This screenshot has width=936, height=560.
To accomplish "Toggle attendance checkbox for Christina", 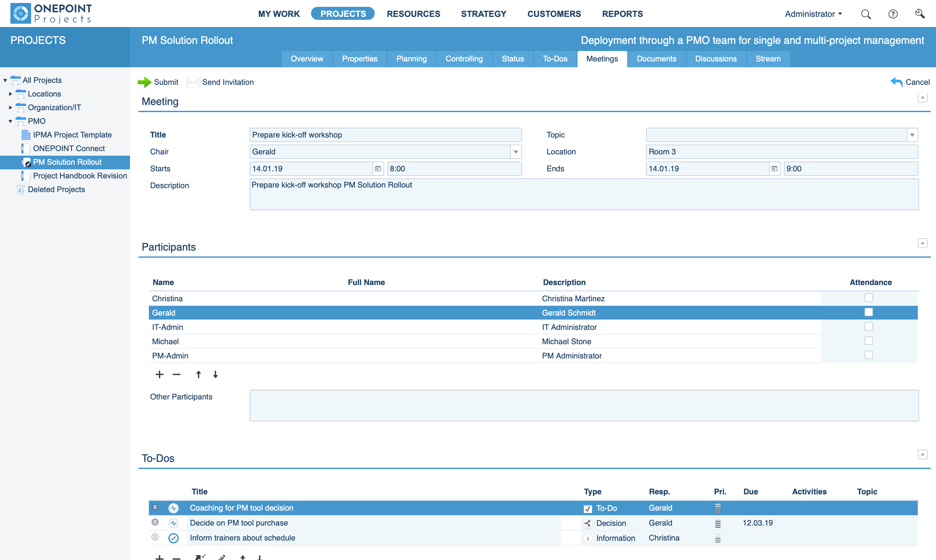I will click(868, 298).
